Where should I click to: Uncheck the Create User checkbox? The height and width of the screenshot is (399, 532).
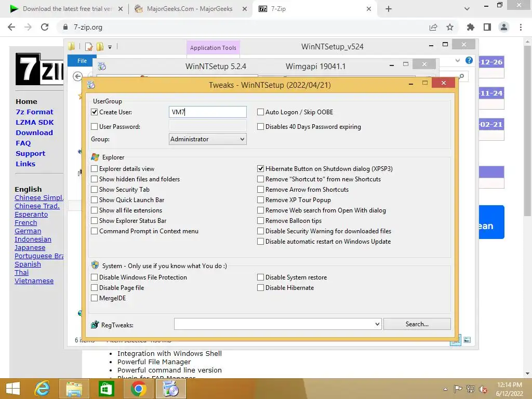[x=95, y=112]
